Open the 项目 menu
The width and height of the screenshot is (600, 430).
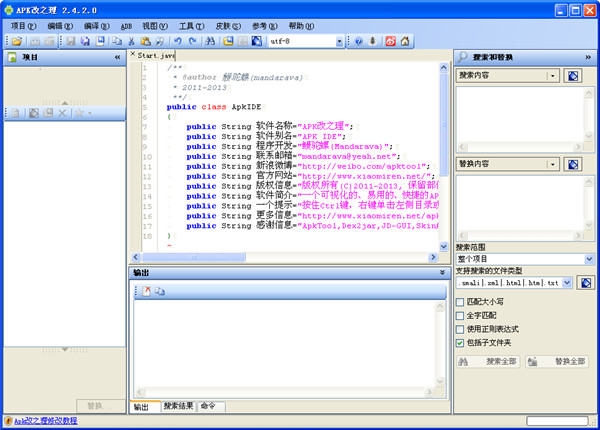click(23, 26)
